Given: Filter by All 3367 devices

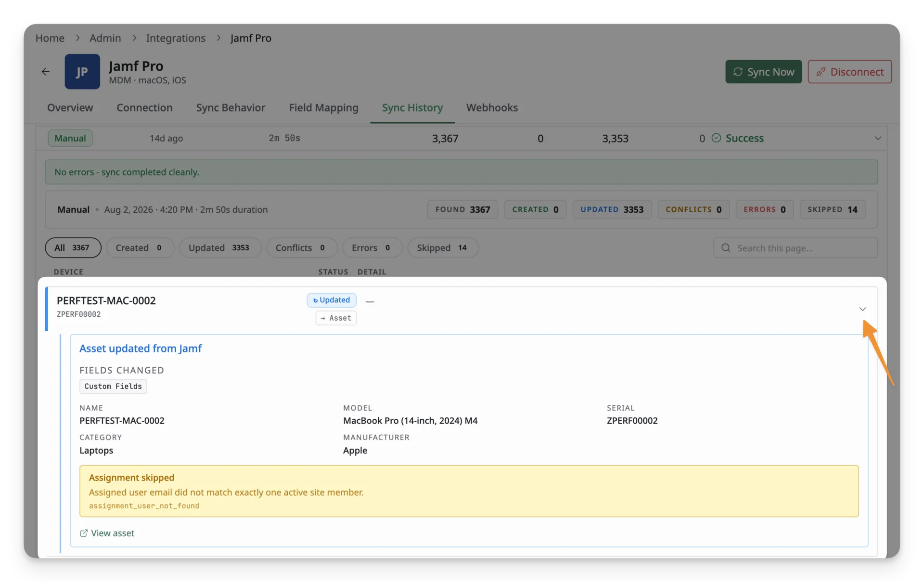Looking at the screenshot, I should tap(73, 247).
